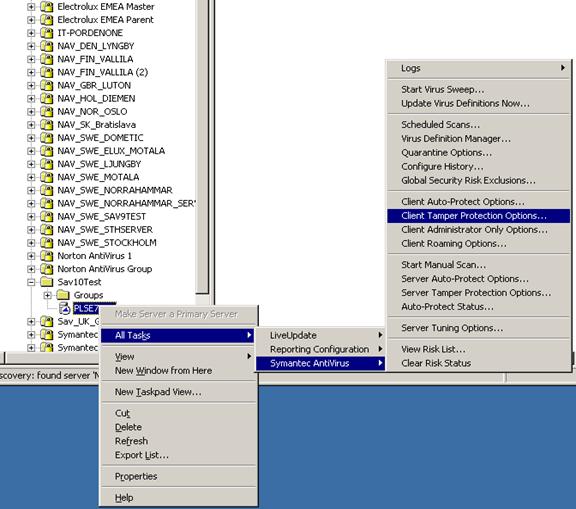This screenshot has width=576, height=509.
Task: Click the IT-PORDENONE locked group icon
Action: [x=47, y=33]
